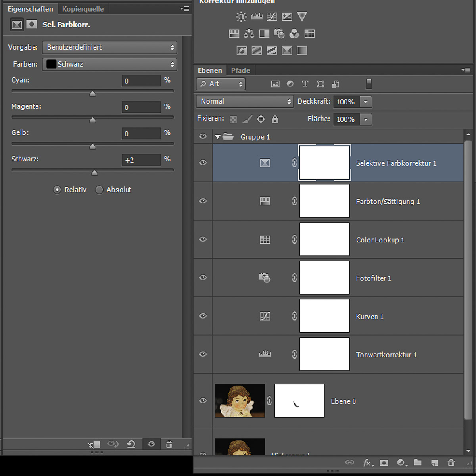Click the Schwarz slider handle
The width and height of the screenshot is (476, 476).
(x=94, y=173)
